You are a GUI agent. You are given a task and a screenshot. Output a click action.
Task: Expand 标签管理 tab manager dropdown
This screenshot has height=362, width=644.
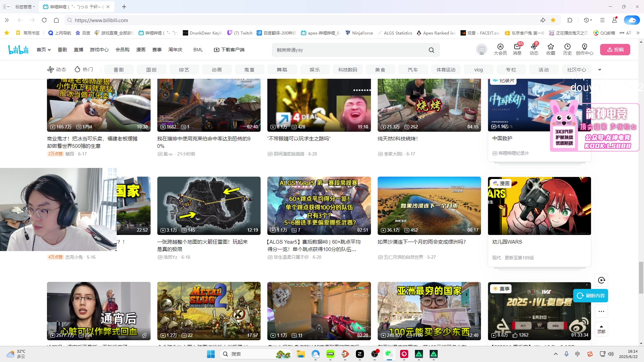tap(25, 7)
